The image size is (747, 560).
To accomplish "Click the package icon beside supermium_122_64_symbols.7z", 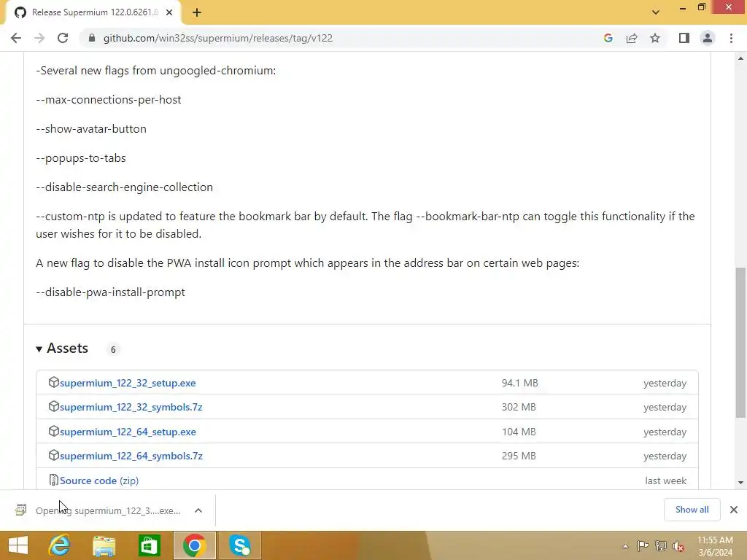I will point(53,455).
